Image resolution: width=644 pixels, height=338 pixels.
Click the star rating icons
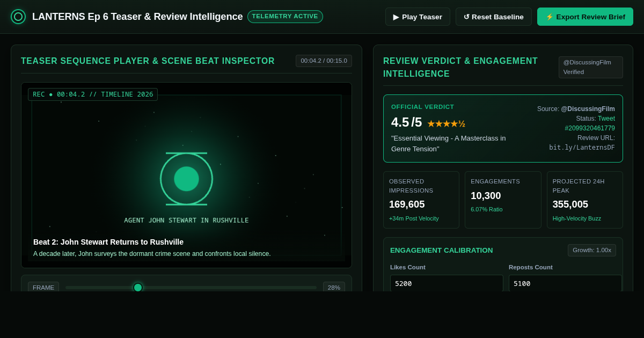[446, 124]
